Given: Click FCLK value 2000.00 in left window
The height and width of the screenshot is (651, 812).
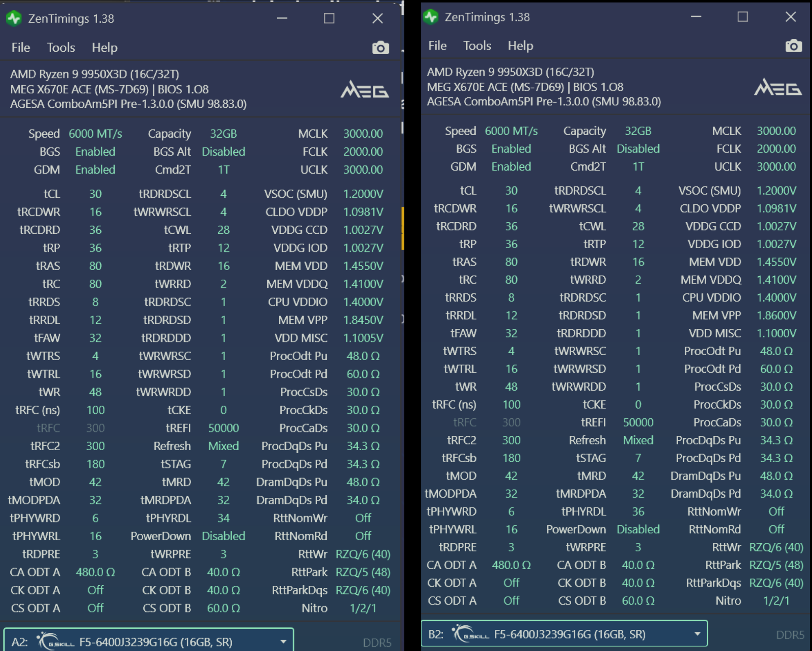Looking at the screenshot, I should (x=363, y=152).
